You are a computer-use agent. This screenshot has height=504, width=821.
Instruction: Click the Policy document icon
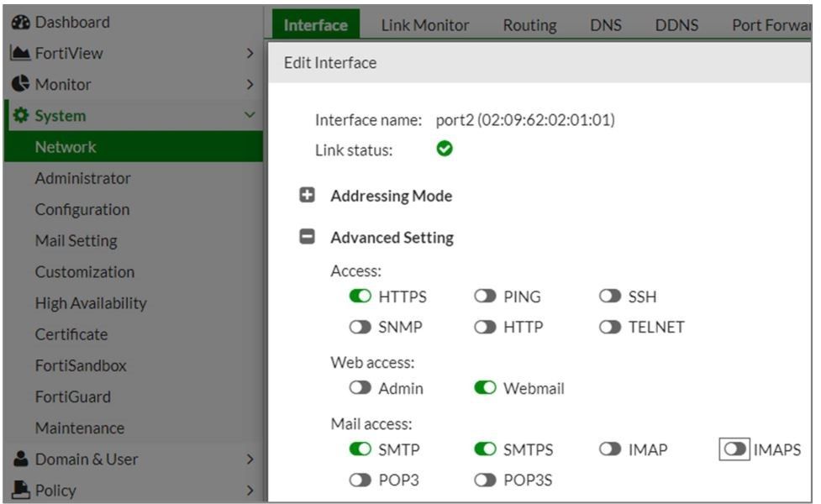[20, 491]
